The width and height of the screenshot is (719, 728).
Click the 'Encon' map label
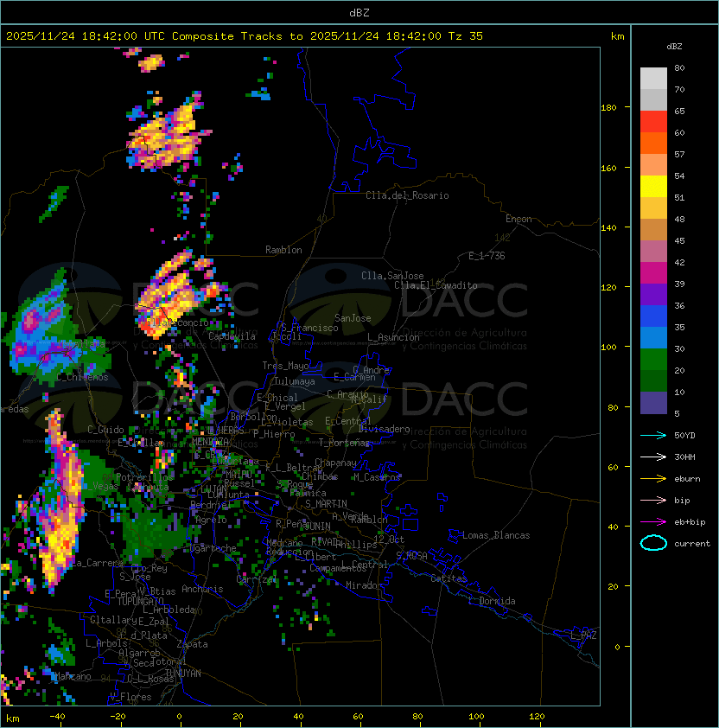[519, 219]
